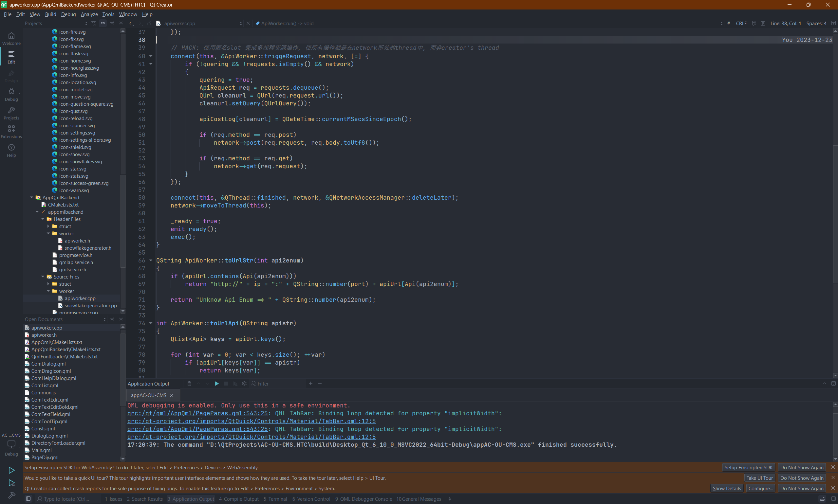Click the Run button in Application Output
The height and width of the screenshot is (504, 838).
[x=217, y=384]
